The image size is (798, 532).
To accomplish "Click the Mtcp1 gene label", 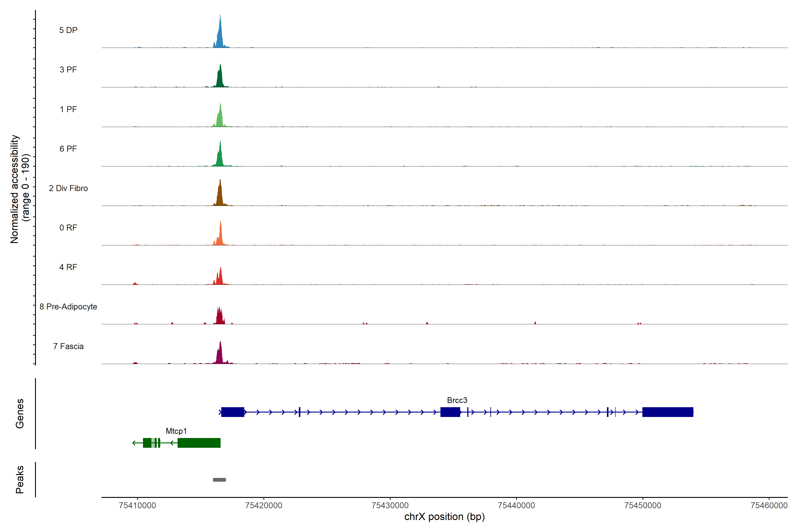I will pyautogui.click(x=176, y=431).
